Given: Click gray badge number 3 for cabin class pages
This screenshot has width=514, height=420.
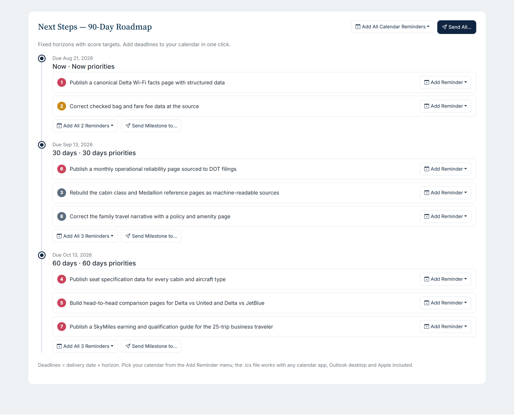Looking at the screenshot, I should [x=62, y=193].
